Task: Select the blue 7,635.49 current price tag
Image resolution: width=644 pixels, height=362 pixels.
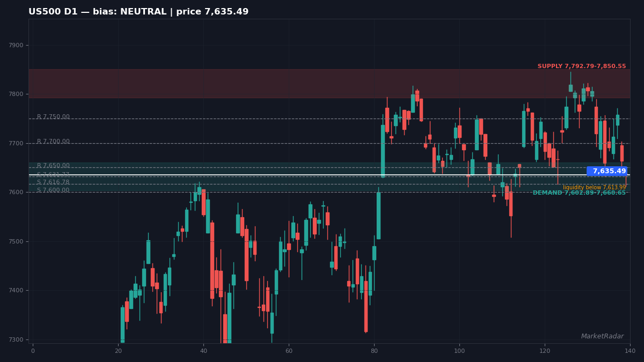Action: click(607, 171)
